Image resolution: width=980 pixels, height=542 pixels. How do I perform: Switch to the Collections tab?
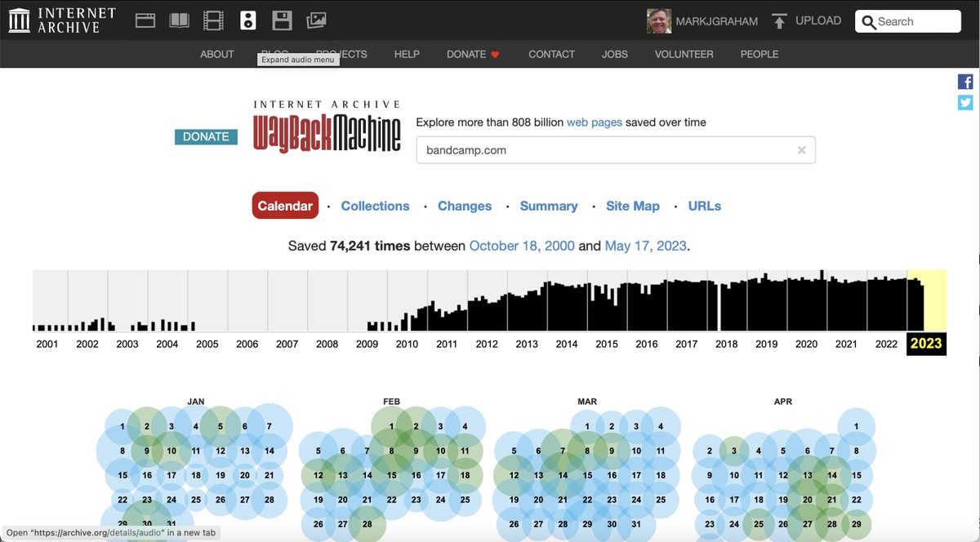point(375,206)
